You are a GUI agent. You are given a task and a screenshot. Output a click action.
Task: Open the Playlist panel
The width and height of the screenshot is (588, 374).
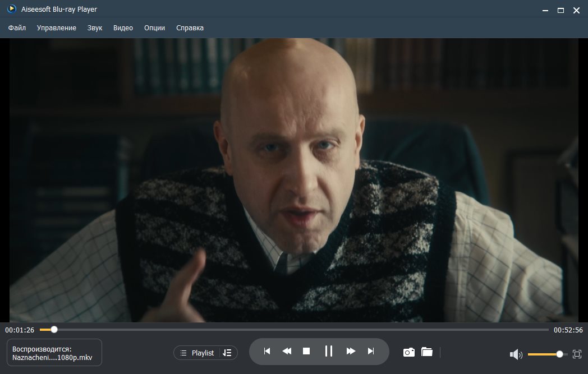click(197, 353)
